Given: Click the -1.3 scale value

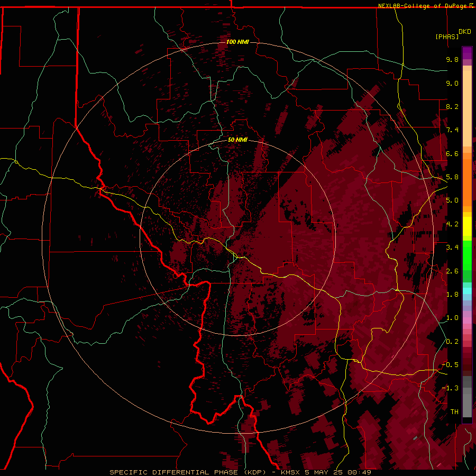Looking at the screenshot, I should pyautogui.click(x=451, y=388).
